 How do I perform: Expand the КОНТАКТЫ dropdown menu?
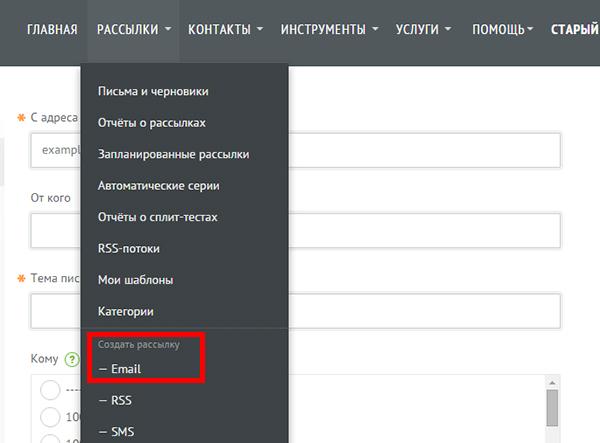click(x=225, y=29)
